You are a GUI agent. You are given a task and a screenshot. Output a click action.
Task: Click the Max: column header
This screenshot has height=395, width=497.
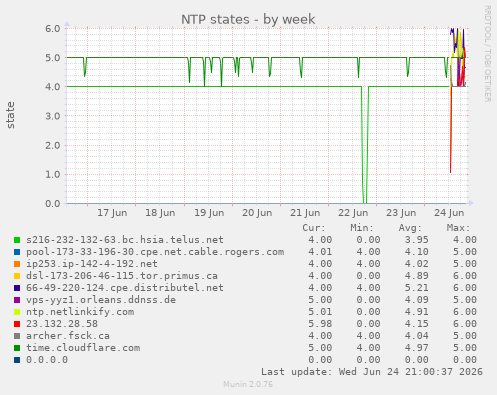click(x=458, y=228)
